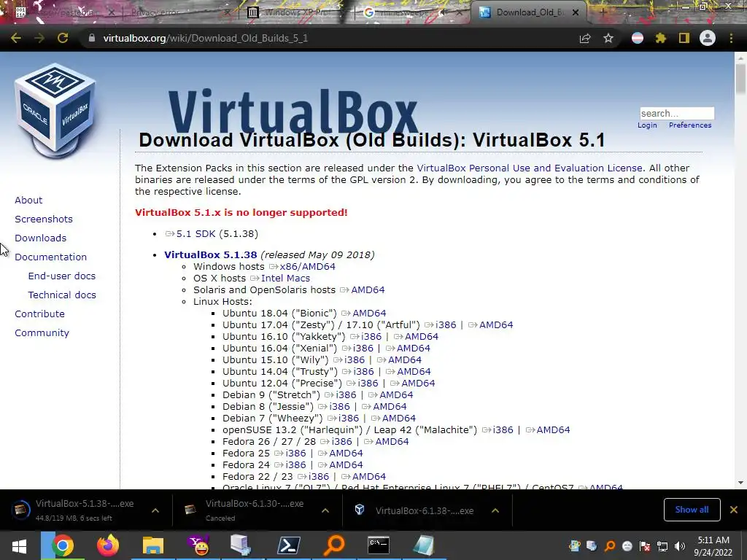Launch Firefox from the taskbar
Image resolution: width=747 pixels, height=560 pixels.
click(108, 545)
